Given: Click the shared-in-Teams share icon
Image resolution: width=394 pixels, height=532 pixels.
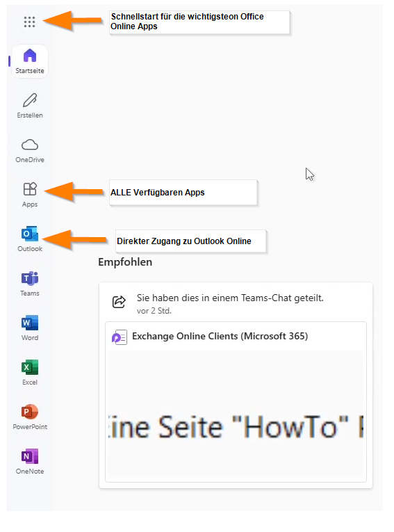Looking at the screenshot, I should tap(119, 301).
